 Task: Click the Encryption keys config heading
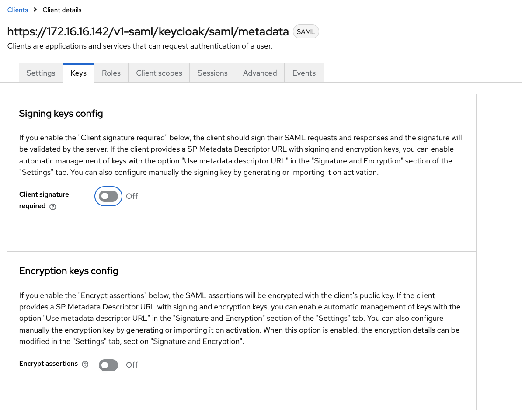point(69,271)
